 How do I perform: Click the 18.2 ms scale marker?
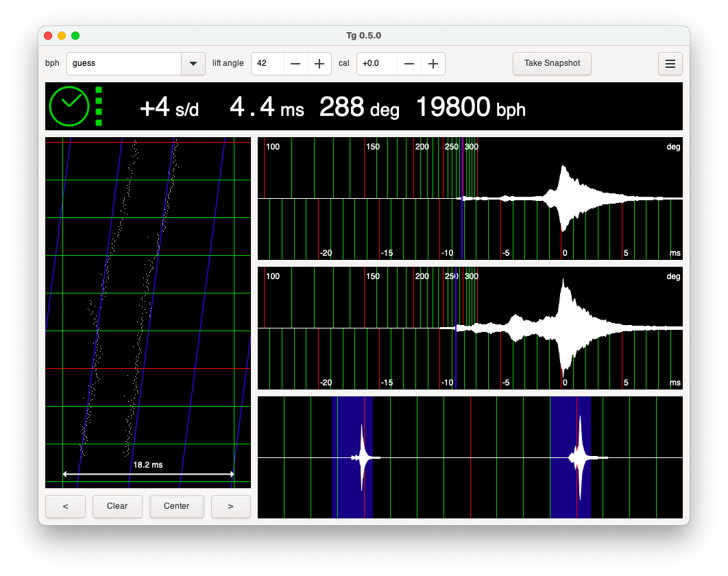point(148,466)
